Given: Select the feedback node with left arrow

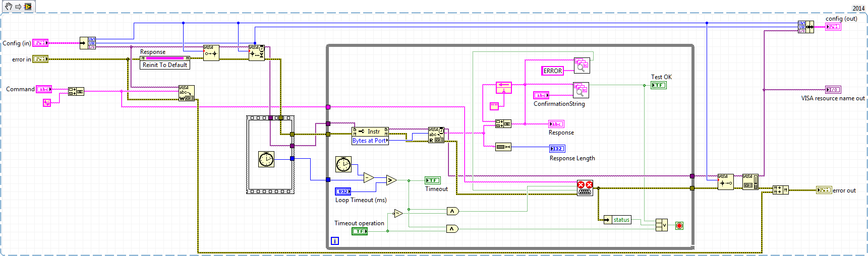Looking at the screenshot, I should [x=504, y=88].
